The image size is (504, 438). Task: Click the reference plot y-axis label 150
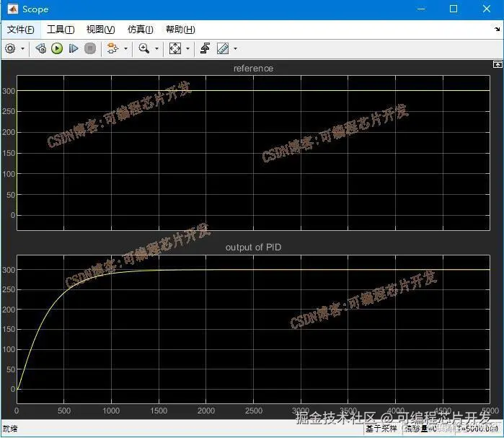[x=9, y=153]
